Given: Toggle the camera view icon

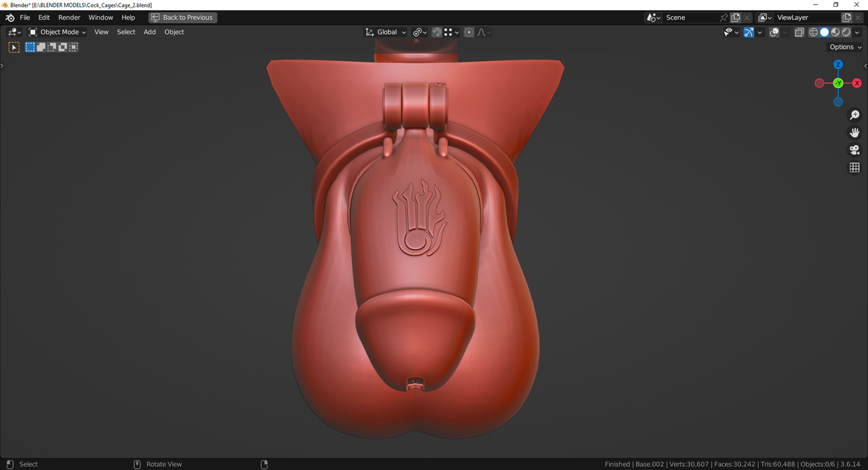Looking at the screenshot, I should point(854,150).
